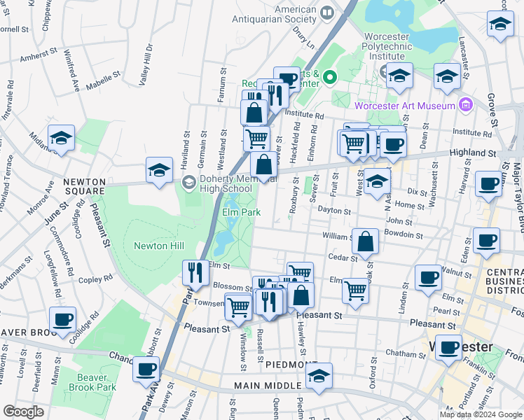
Task: Click the shopping bag marker near William St
Action: [365, 244]
